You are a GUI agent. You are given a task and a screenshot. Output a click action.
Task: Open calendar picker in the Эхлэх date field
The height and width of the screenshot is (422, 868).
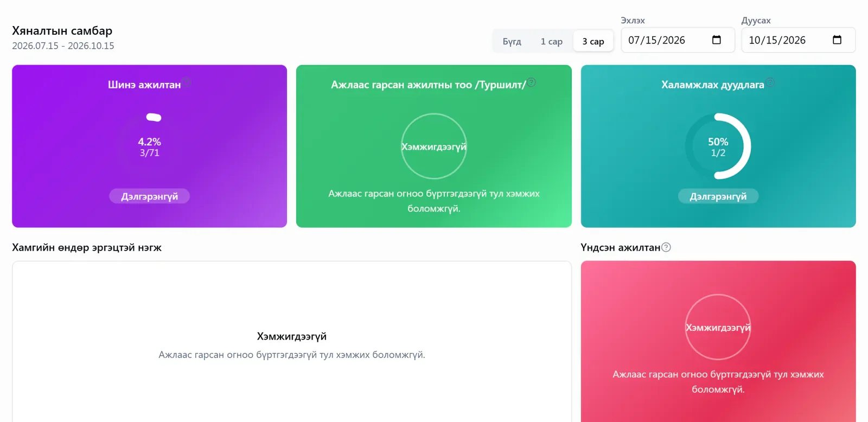(716, 40)
